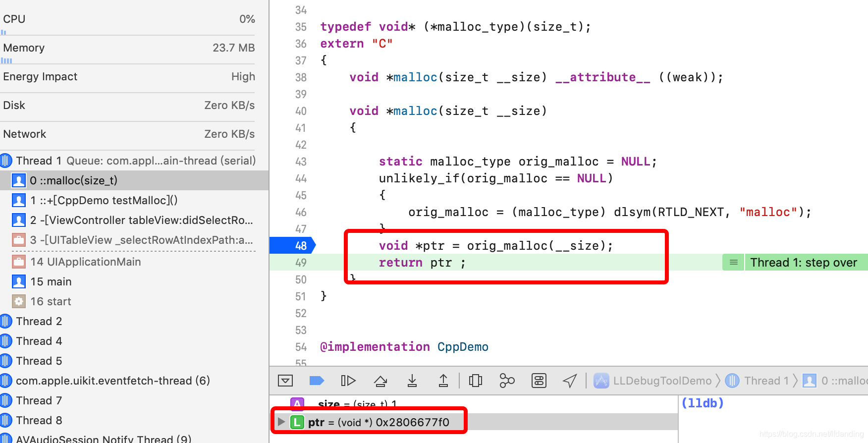Click the static orig_malloc declaration on line 43
Screen dimensions: 868x443
pyautogui.click(x=518, y=162)
